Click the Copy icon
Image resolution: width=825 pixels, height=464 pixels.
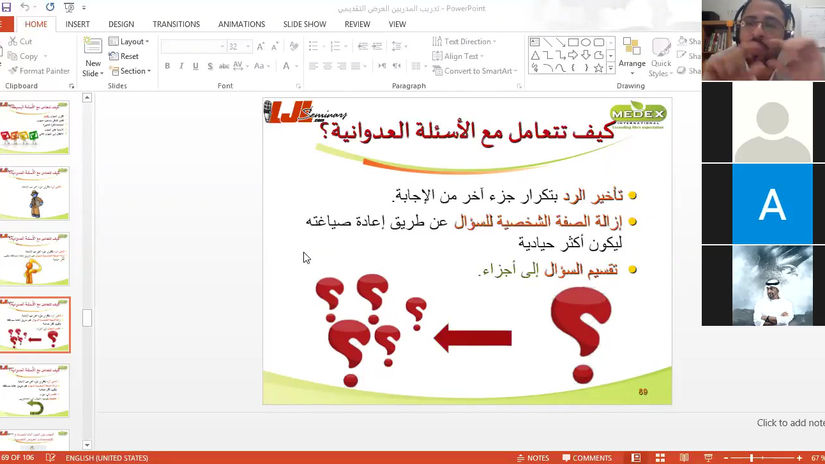pos(13,56)
